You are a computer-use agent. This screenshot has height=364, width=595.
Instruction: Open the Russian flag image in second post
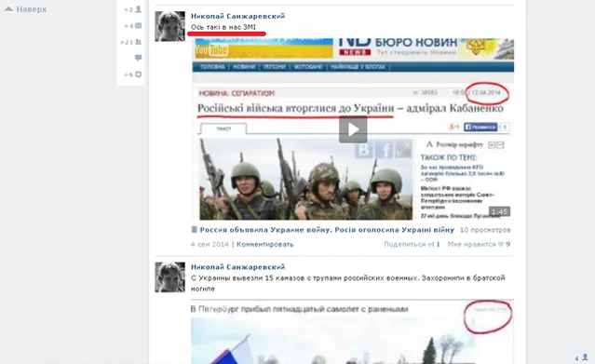click(x=332, y=341)
